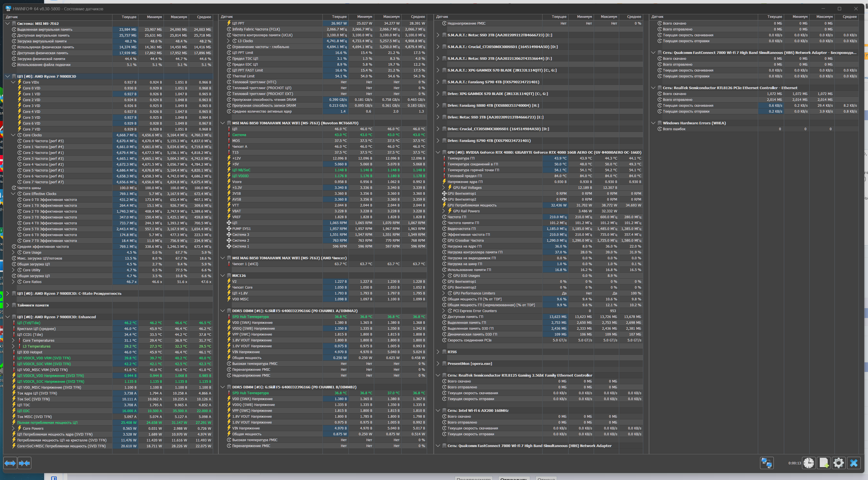Viewport: 868px width, 480px height.
Task: Start logging with the document-plus icon
Action: click(824, 463)
